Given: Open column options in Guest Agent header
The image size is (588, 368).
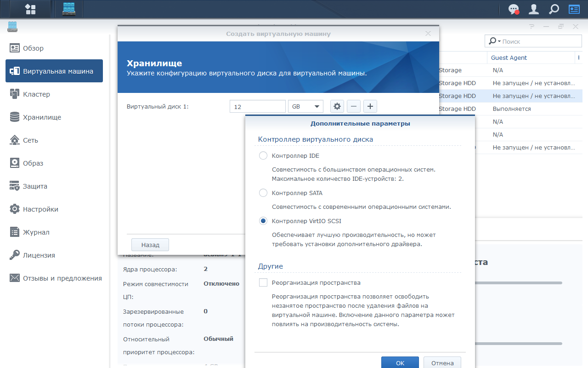Looking at the screenshot, I should pyautogui.click(x=578, y=57).
